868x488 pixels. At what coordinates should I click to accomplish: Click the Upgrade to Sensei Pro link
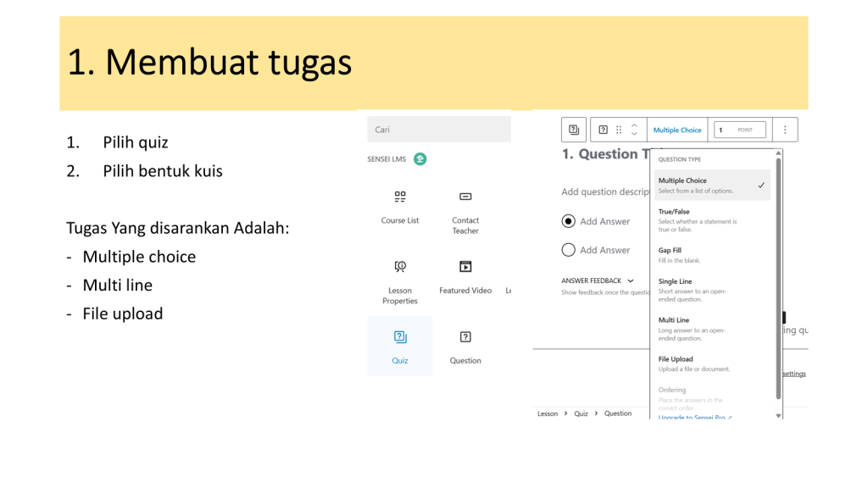[694, 417]
